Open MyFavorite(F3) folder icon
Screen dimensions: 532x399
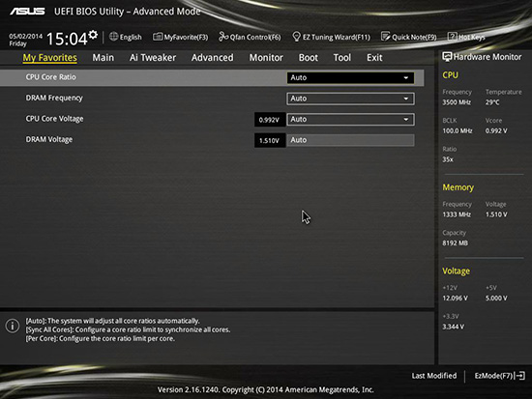(x=158, y=37)
